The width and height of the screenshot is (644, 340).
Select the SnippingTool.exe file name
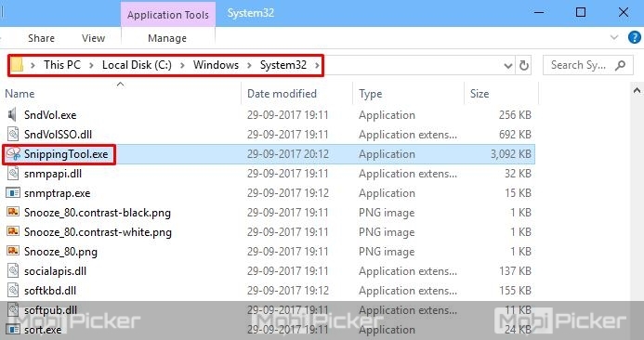coord(66,154)
